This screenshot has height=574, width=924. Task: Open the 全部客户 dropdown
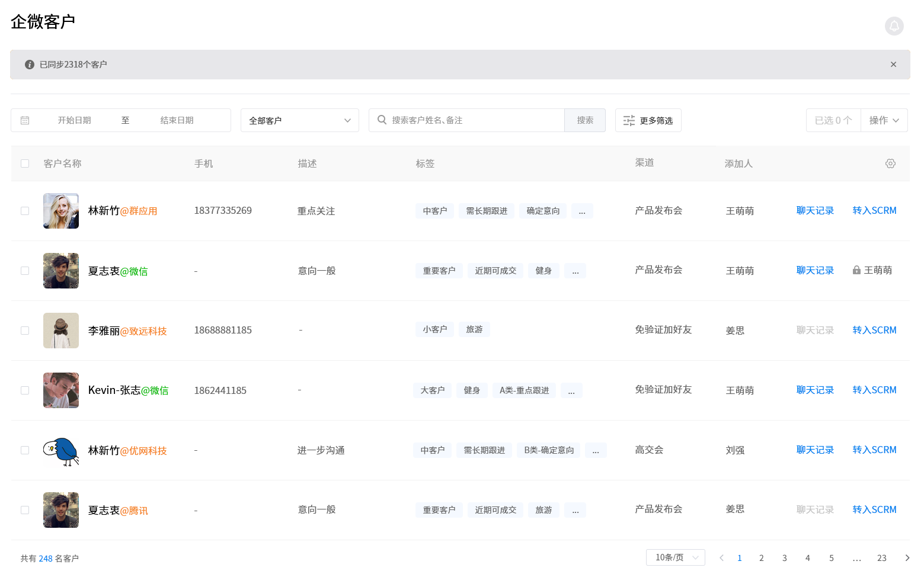click(x=299, y=120)
